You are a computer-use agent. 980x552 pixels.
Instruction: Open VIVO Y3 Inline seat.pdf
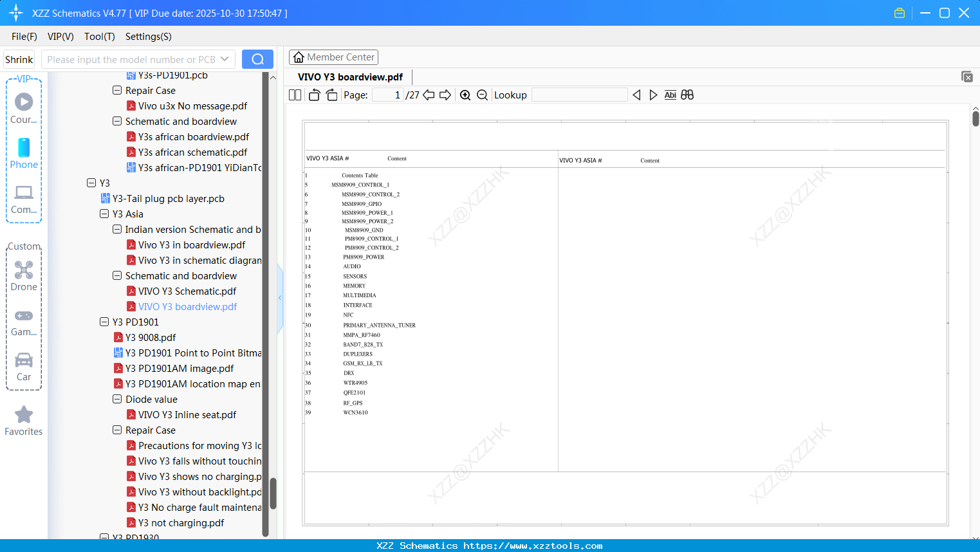tap(187, 414)
